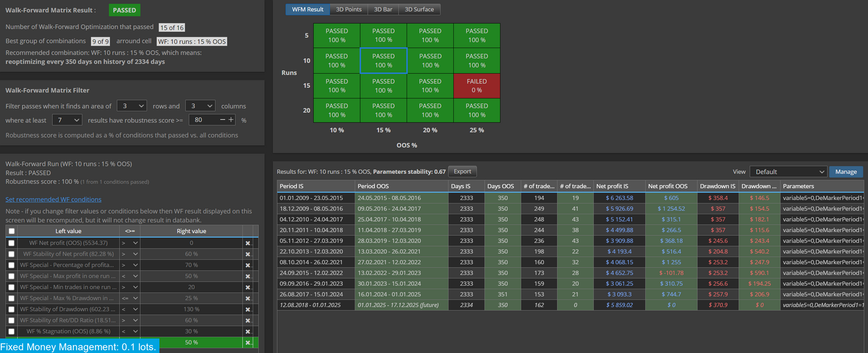Image resolution: width=868 pixels, height=353 pixels.
Task: Click the '15 of 16' passed optimizations value
Action: (x=172, y=27)
